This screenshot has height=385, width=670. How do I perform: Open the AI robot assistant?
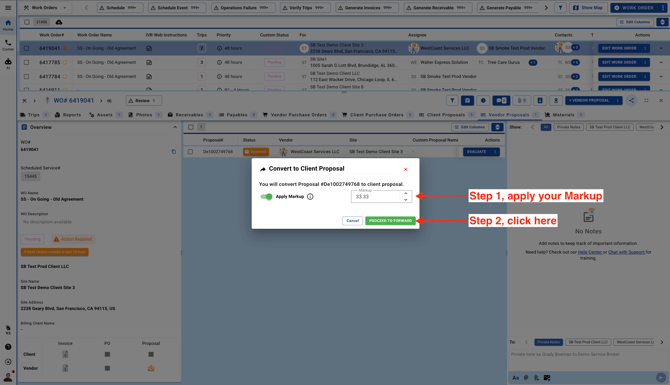[x=8, y=63]
